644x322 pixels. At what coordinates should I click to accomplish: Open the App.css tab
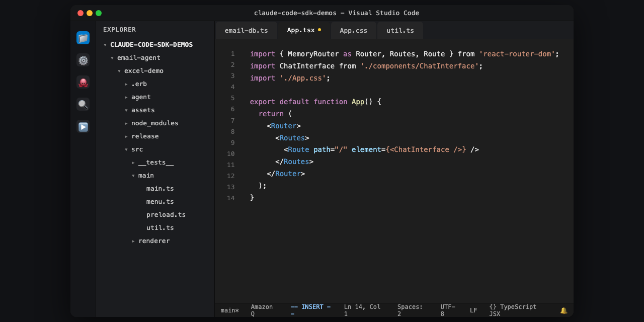click(353, 30)
